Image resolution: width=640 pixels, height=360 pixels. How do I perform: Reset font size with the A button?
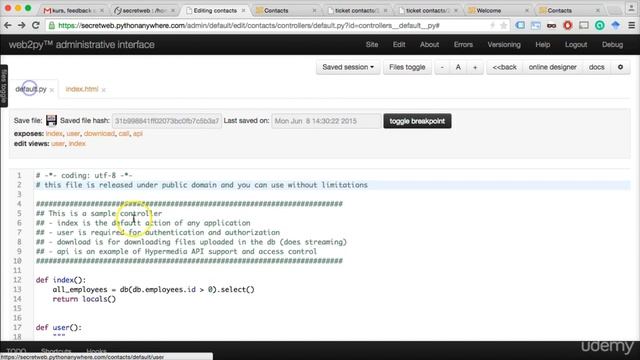[x=458, y=67]
